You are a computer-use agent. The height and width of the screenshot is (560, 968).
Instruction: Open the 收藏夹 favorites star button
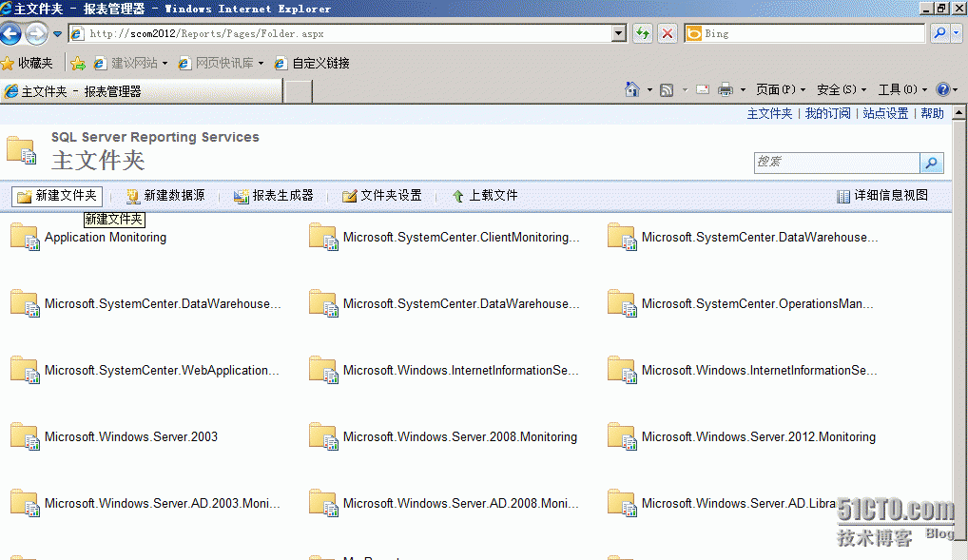coord(28,63)
